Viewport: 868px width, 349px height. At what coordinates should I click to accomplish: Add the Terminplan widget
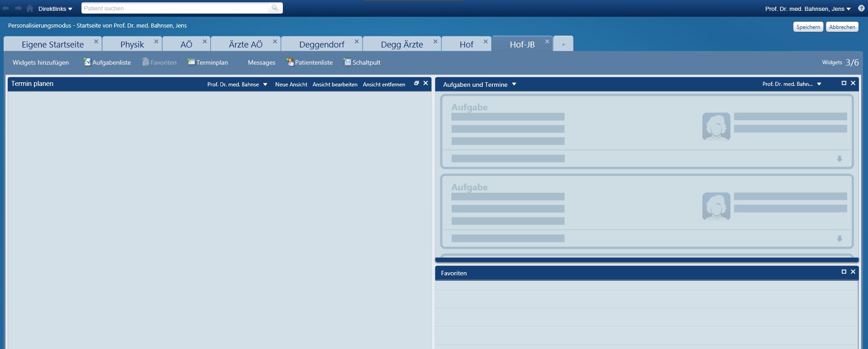coord(208,62)
